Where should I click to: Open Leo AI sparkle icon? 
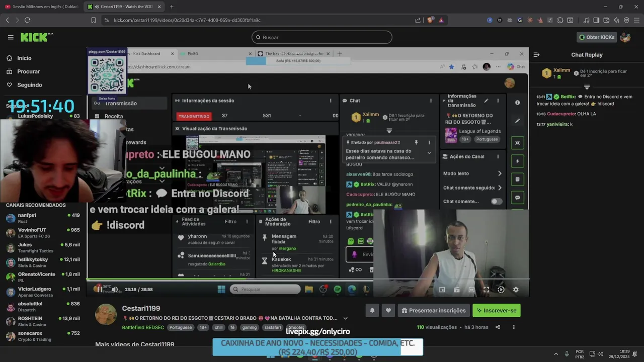coord(616,20)
